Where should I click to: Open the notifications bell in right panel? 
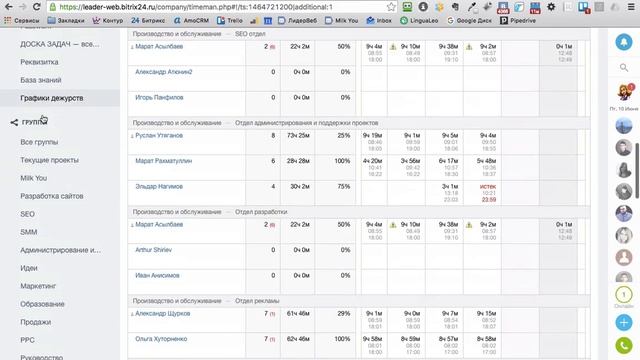click(624, 42)
